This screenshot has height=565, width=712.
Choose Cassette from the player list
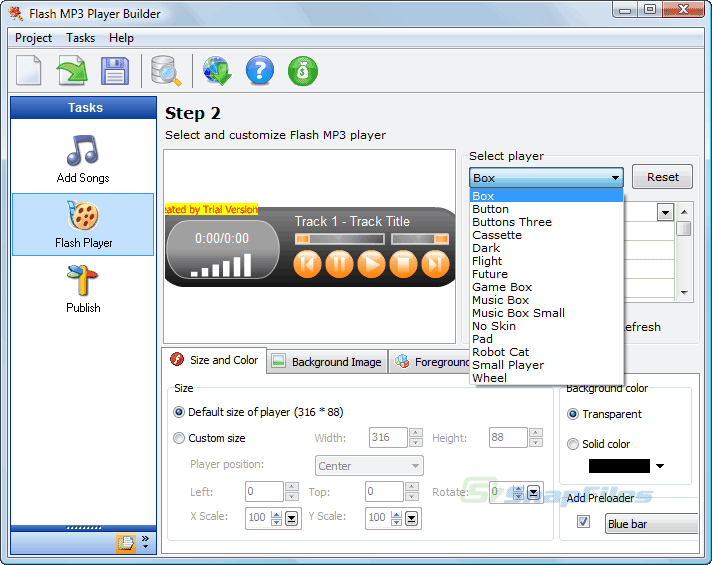[546, 235]
